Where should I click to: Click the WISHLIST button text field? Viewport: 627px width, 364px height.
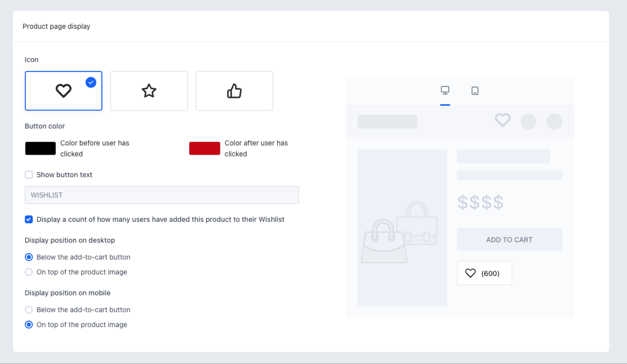point(162,195)
